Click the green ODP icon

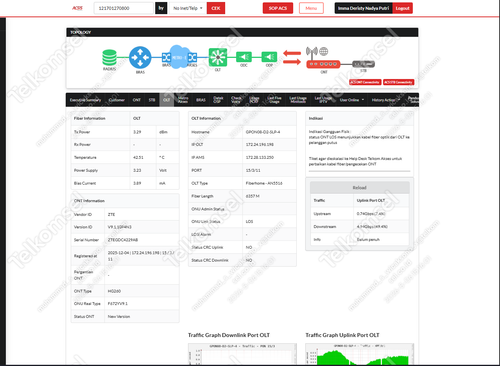point(269,57)
